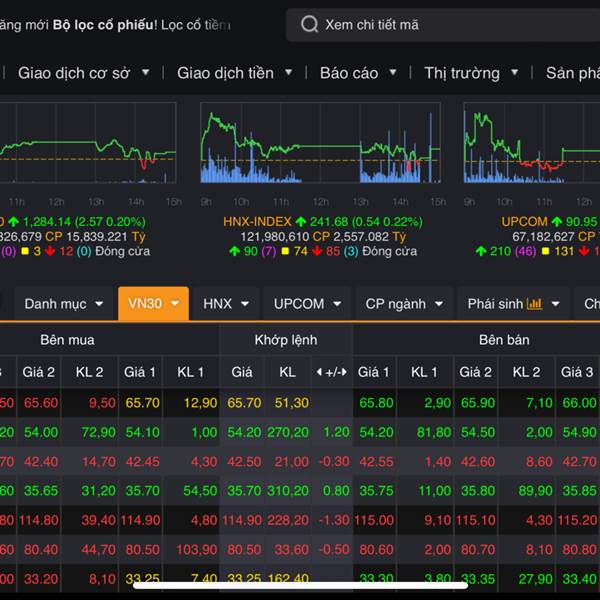This screenshot has height=600, width=600.
Task: Open the CP ngành tab
Action: [x=405, y=303]
